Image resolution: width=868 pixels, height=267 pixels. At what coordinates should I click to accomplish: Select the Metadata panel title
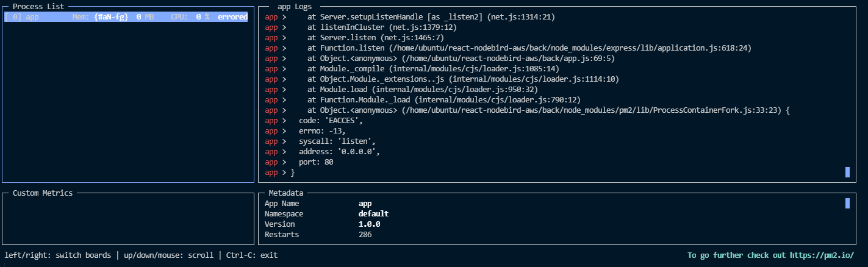pyautogui.click(x=286, y=193)
